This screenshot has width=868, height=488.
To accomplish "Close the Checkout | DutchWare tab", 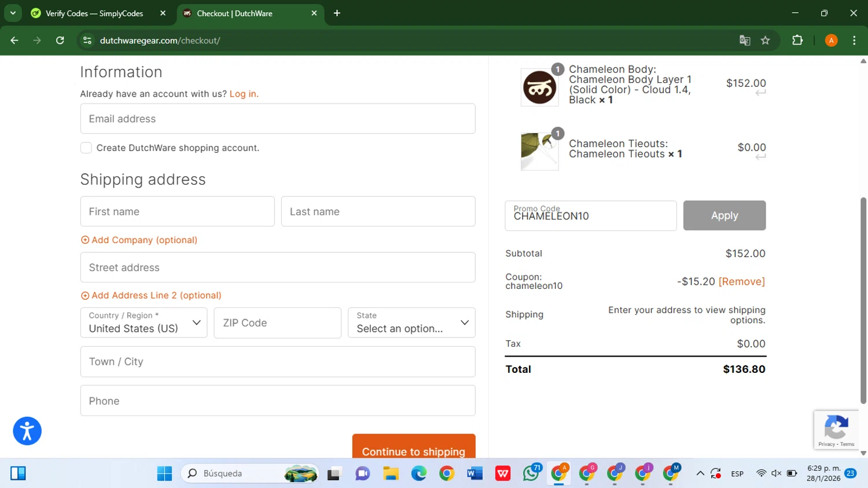I will pos(314,13).
